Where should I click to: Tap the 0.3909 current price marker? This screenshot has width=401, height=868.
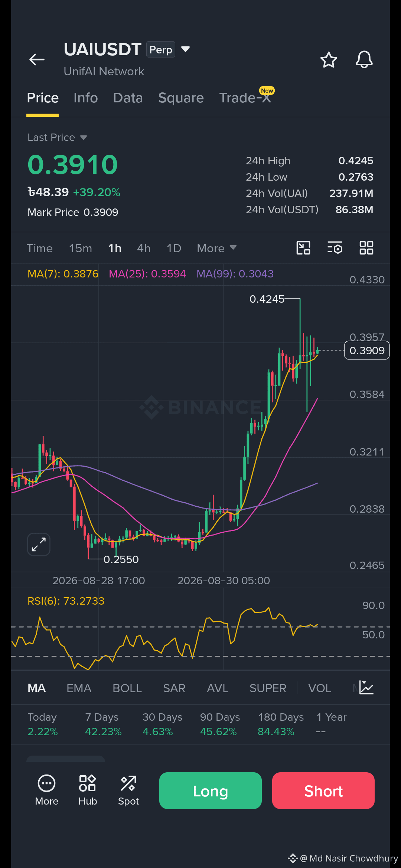point(367,351)
